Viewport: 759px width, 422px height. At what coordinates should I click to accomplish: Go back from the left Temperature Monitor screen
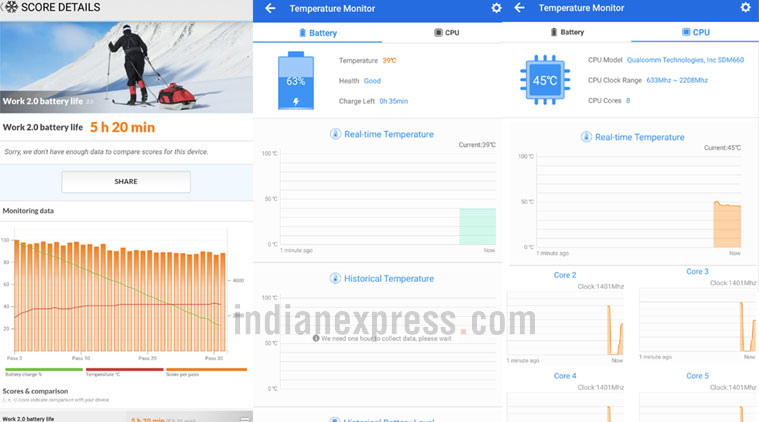(270, 8)
